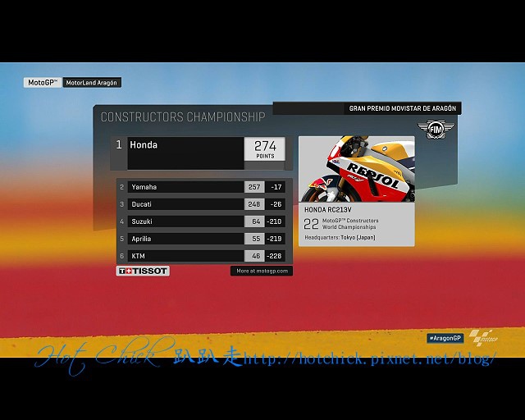The width and height of the screenshot is (525, 420).
Task: Select the Yamaha row
Action: click(203, 187)
